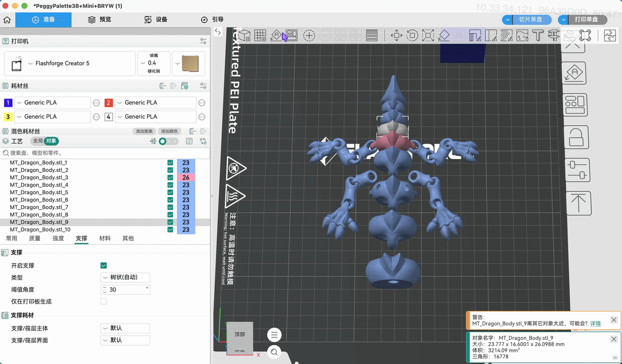
Task: Toggle the advanced mode switch
Action: coord(169,141)
